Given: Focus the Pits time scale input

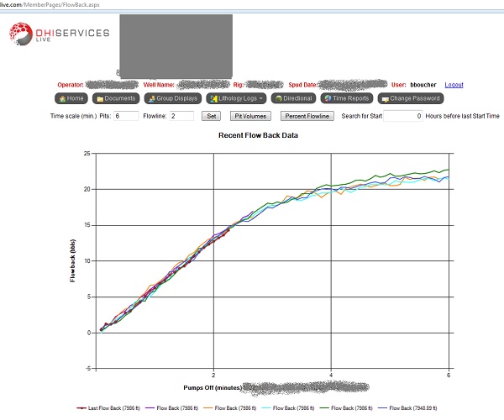Looking at the screenshot, I should pos(126,116).
